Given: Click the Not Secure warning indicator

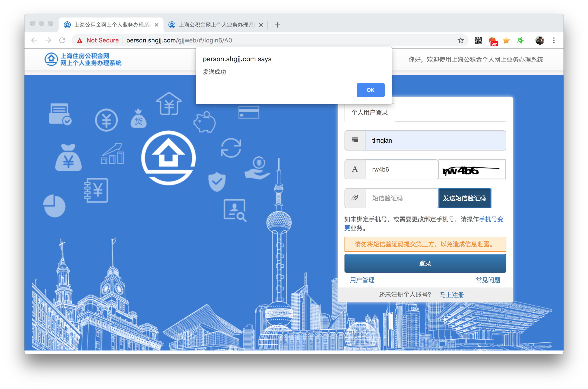Looking at the screenshot, I should click(x=98, y=40).
